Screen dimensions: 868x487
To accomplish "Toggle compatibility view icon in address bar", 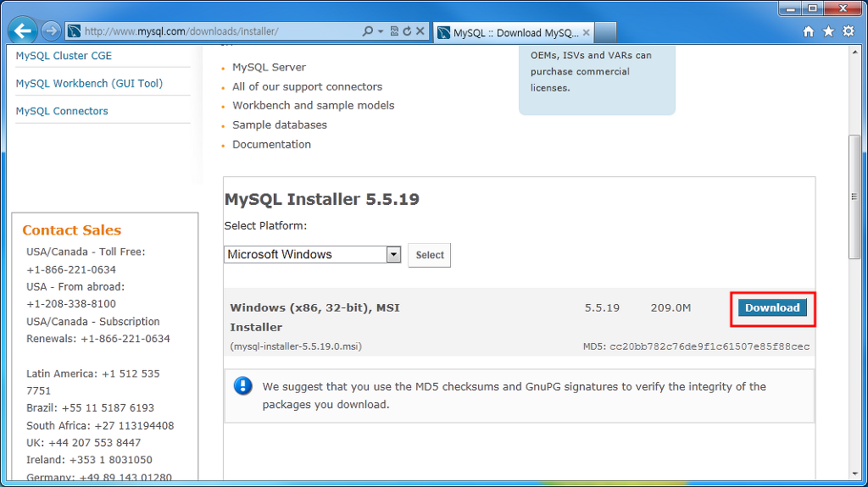I will 394,31.
